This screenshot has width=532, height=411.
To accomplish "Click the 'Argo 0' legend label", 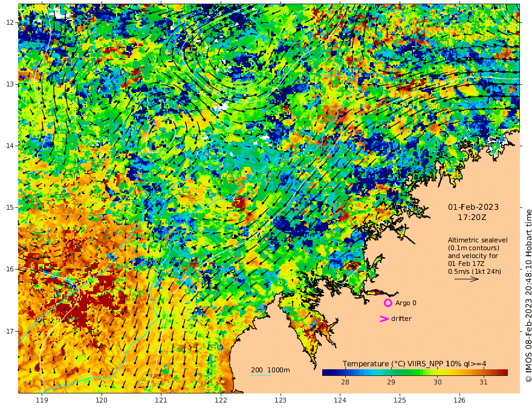I will pos(406,303).
